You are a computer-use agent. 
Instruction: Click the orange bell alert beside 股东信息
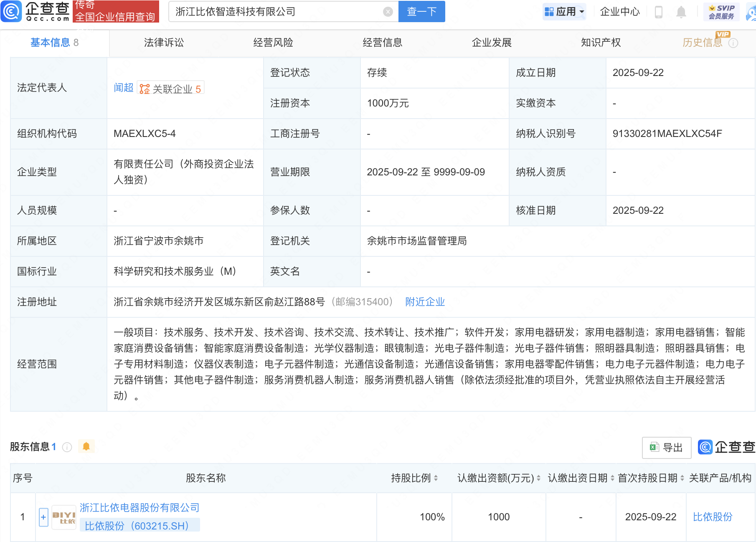[x=86, y=446]
